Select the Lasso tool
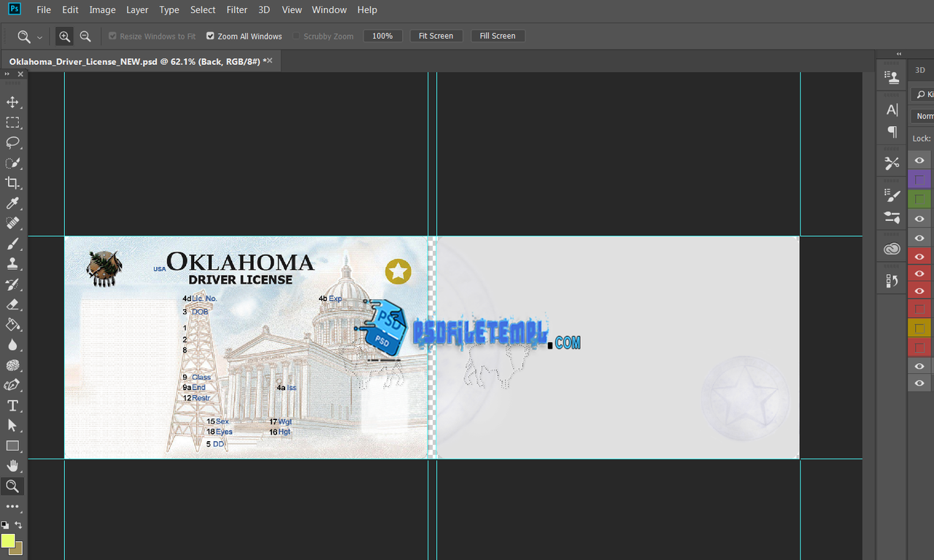934x560 pixels. click(12, 142)
